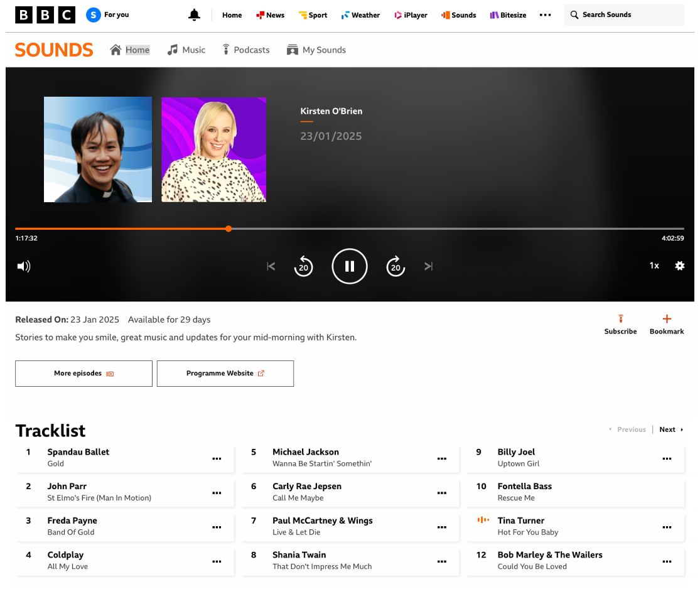Click the blonde presenter thumbnail
The image size is (700, 594).
click(x=213, y=149)
